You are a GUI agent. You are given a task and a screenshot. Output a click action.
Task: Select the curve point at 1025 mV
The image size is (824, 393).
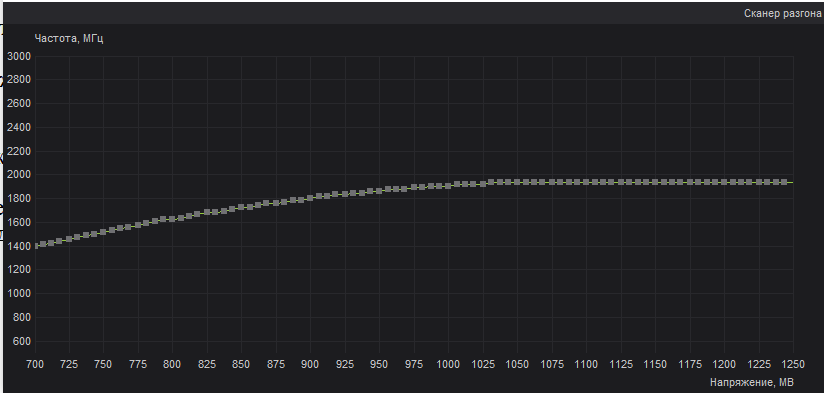click(x=482, y=184)
